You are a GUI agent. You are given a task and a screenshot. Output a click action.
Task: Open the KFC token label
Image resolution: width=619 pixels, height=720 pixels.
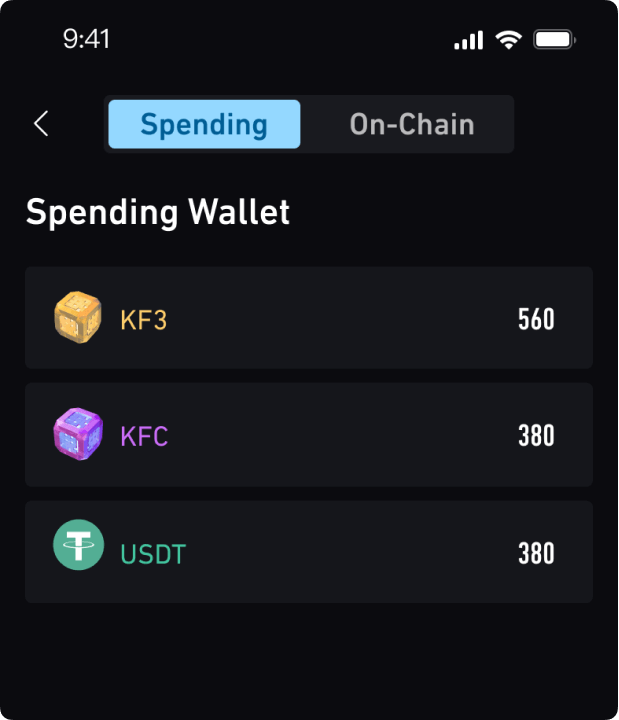pyautogui.click(x=145, y=437)
